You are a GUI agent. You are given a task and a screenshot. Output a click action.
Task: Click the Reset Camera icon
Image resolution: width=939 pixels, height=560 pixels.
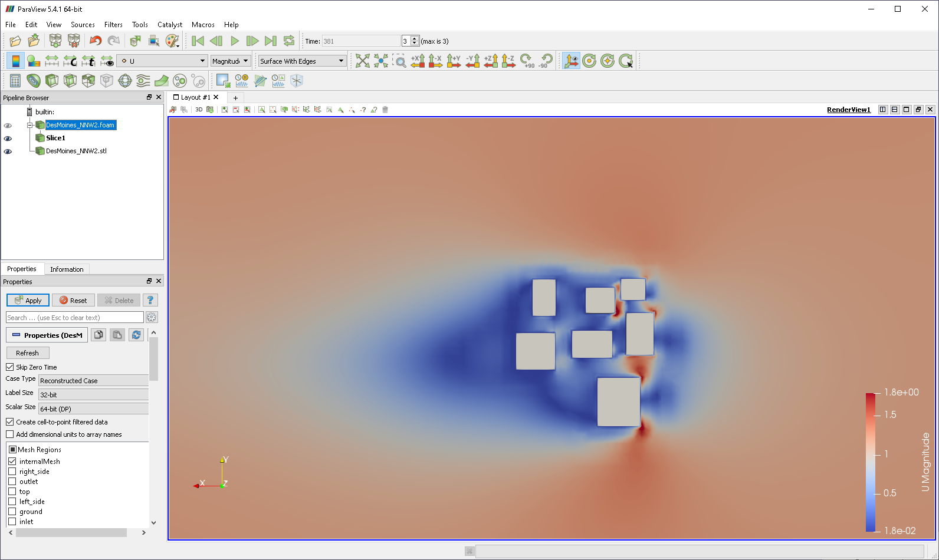pyautogui.click(x=362, y=61)
